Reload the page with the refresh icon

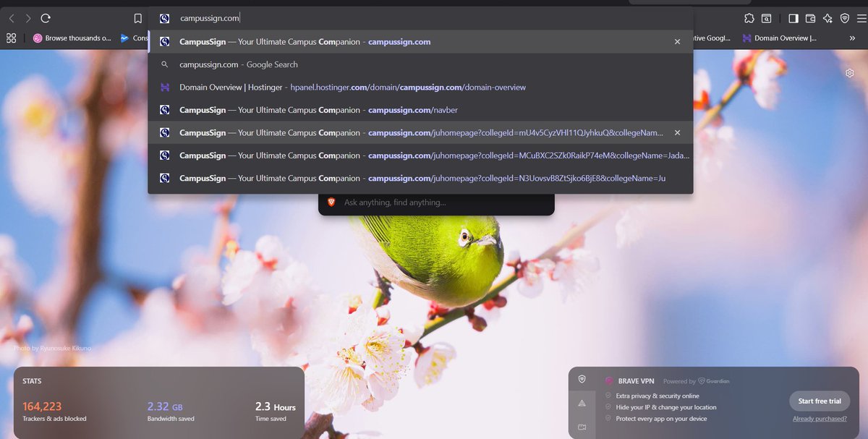point(46,18)
